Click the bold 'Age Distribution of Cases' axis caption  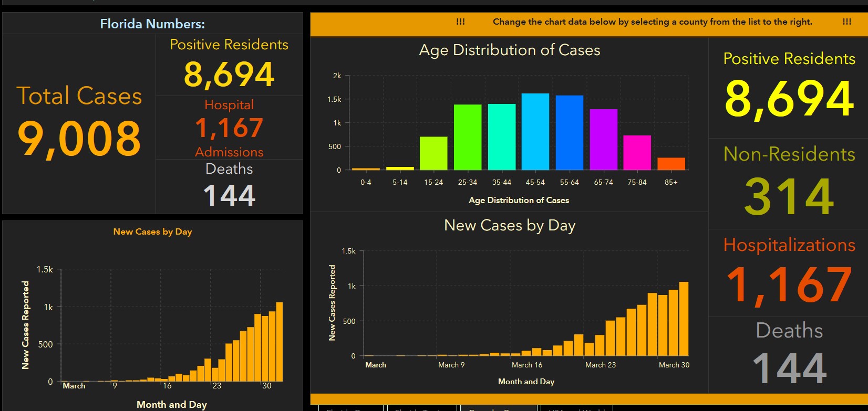tap(519, 201)
